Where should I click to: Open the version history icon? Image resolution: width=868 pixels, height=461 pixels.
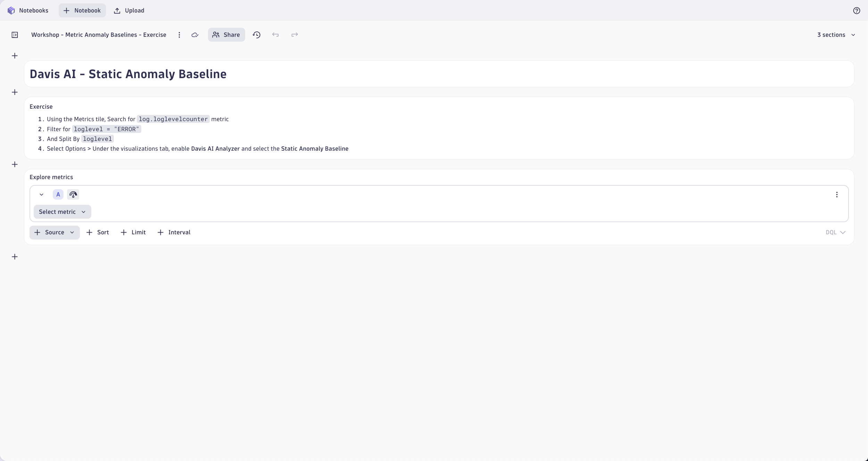point(257,35)
